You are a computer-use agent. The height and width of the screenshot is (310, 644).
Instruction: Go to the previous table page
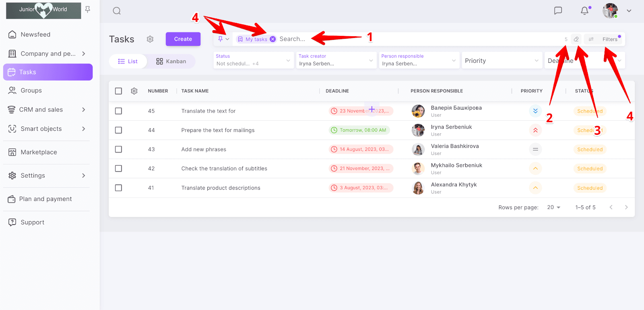coord(611,207)
